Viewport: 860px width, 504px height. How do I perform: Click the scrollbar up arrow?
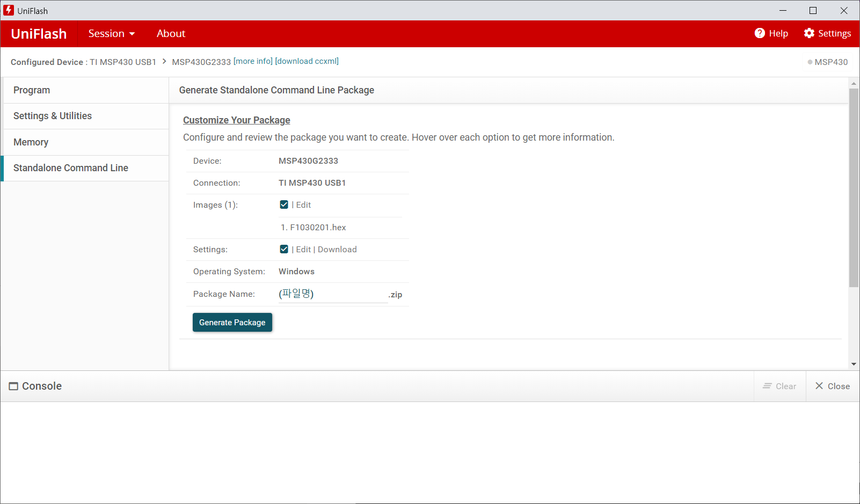pos(854,84)
